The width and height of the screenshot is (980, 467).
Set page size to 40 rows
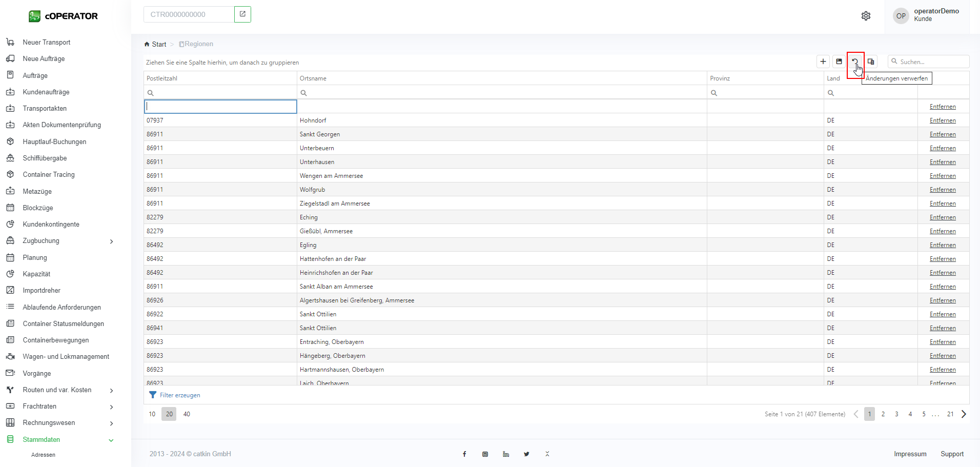click(x=187, y=414)
